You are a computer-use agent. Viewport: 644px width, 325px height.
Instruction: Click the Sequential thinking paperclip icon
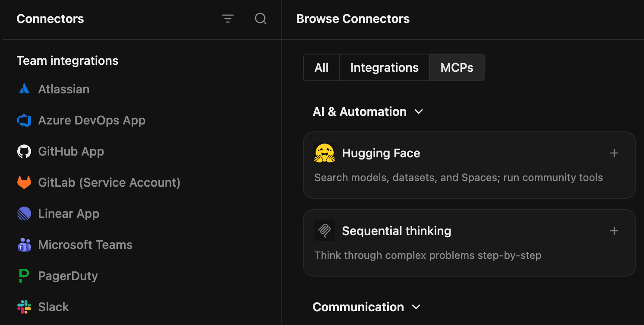coord(325,231)
